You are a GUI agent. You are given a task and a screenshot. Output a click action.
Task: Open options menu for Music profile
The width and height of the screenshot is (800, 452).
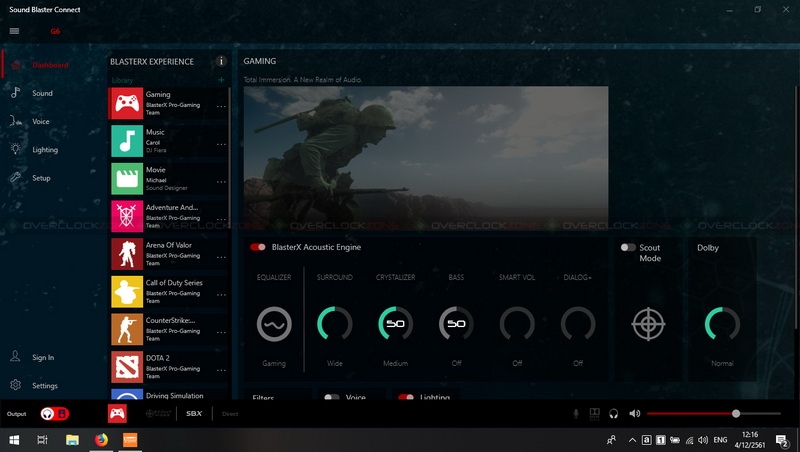(221, 144)
